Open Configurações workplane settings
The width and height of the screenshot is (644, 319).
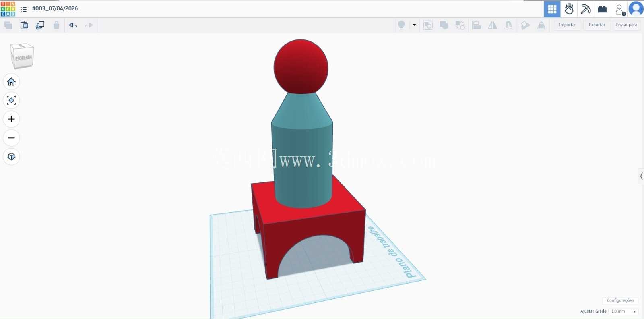(x=620, y=300)
